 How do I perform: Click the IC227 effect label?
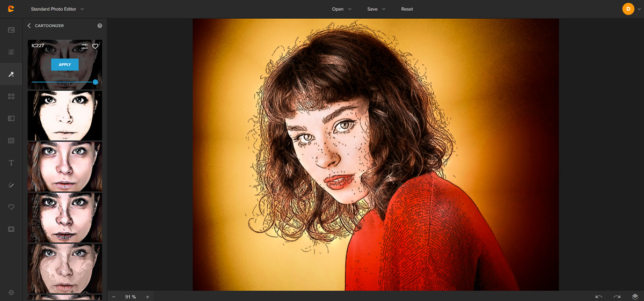pyautogui.click(x=38, y=46)
